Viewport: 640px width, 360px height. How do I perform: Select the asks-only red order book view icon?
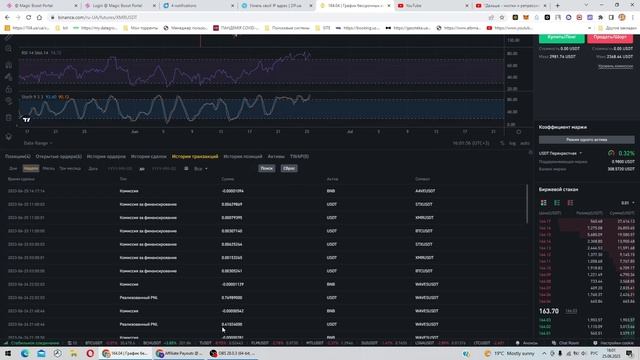[x=570, y=203]
